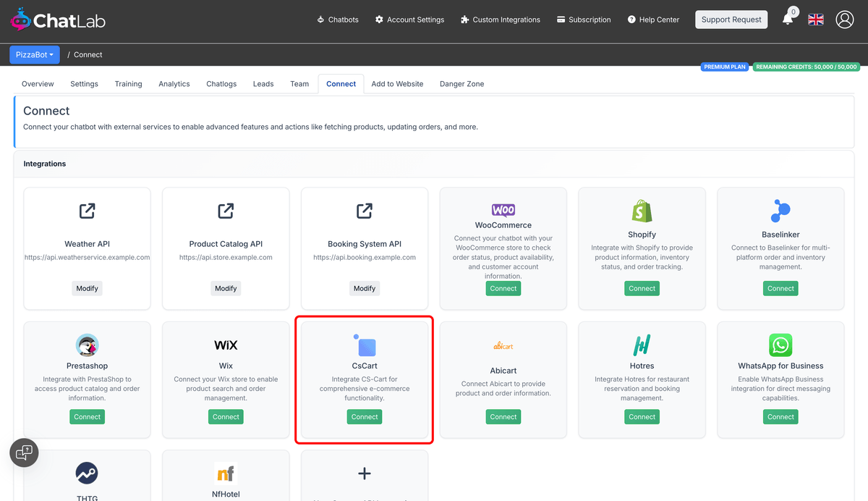This screenshot has width=868, height=501.
Task: Click the add new integration card
Action: [364, 474]
